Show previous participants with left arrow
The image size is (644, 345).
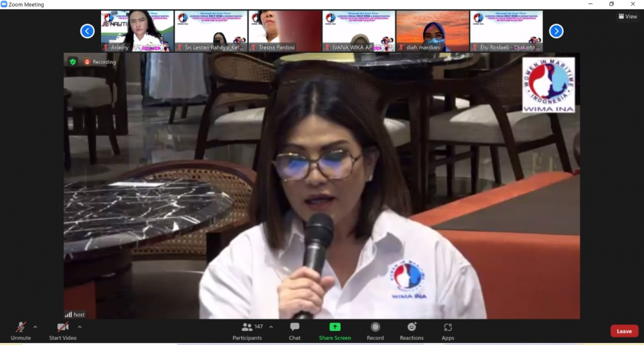point(87,31)
